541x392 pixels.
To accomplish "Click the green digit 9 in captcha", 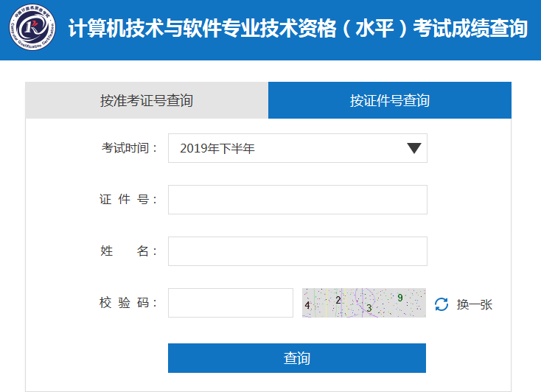I will click(400, 298).
